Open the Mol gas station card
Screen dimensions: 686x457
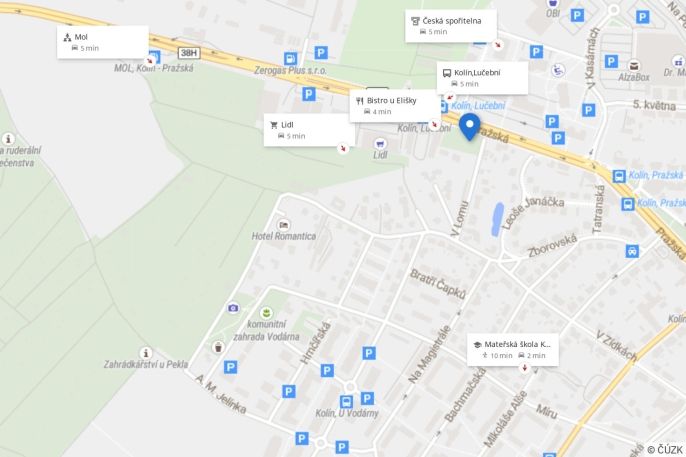point(103,42)
